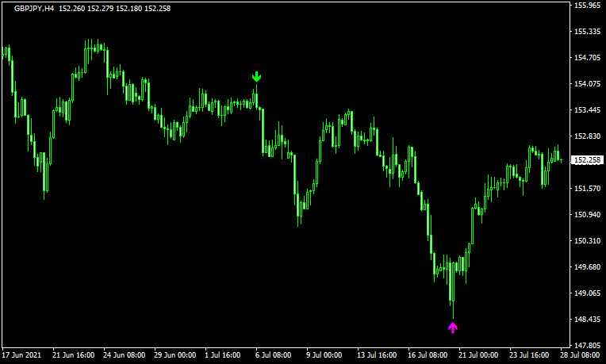Click the 154.075 level on price scale
Viewport: 606px width, 364px height.
[588, 84]
